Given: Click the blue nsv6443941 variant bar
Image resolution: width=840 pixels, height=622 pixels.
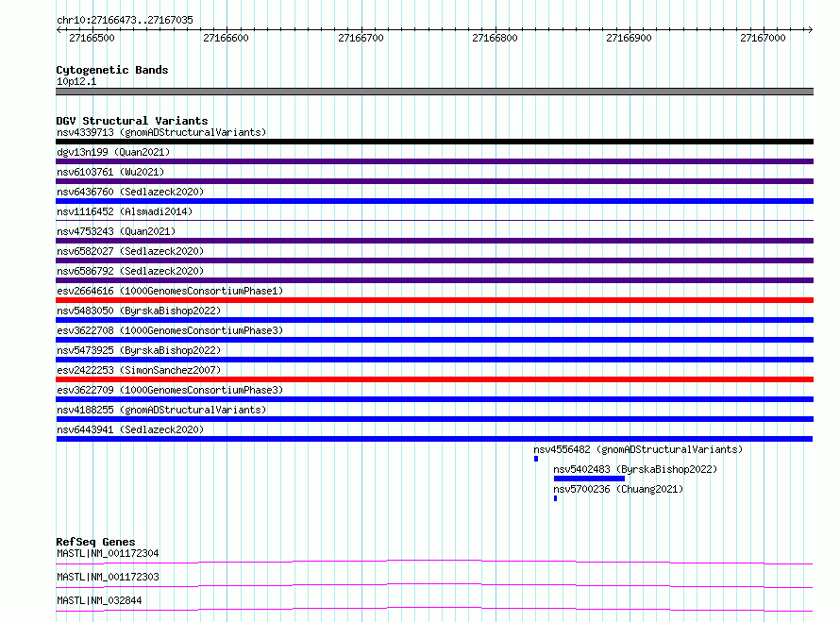Looking at the screenshot, I should (x=434, y=439).
